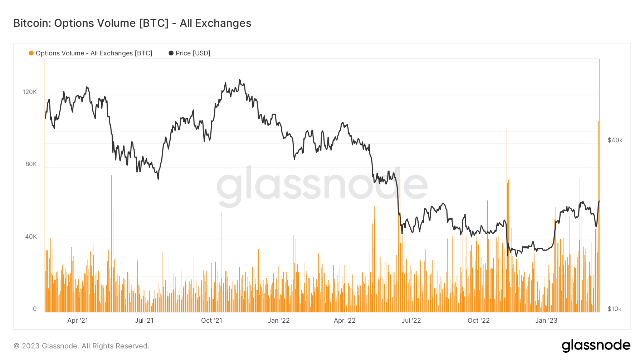Screen dimensions: 644x362
Task: Select the Jan '22 x-axis label
Action: tap(279, 321)
